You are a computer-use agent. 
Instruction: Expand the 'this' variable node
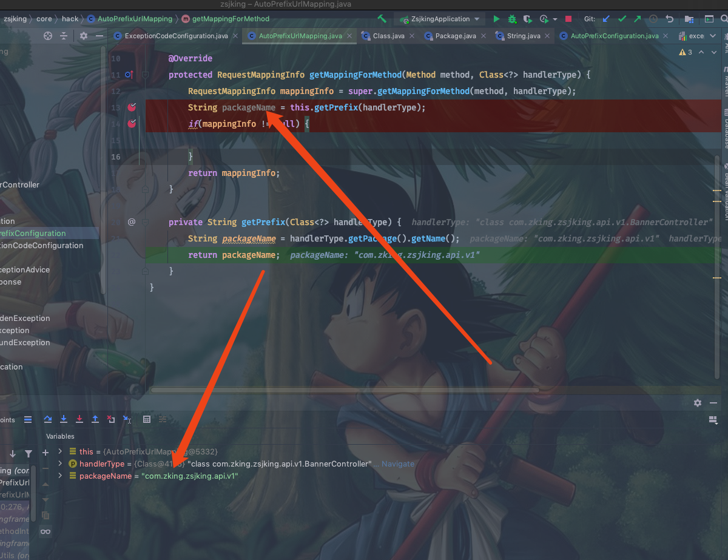point(60,451)
